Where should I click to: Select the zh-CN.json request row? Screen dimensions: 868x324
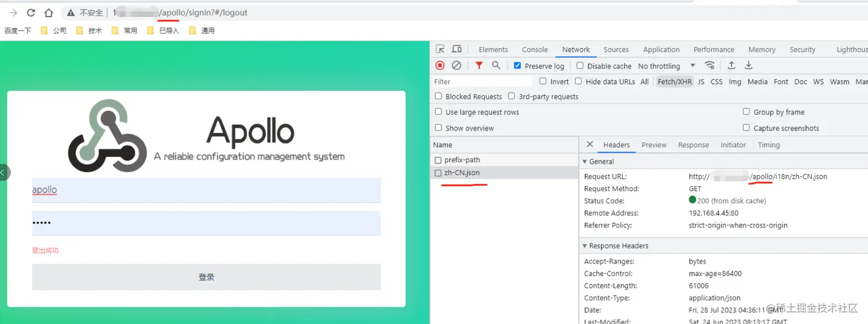click(504, 172)
